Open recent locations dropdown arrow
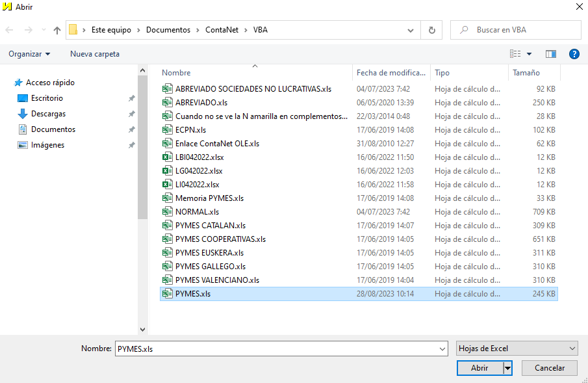The height and width of the screenshot is (383, 588). [411, 31]
